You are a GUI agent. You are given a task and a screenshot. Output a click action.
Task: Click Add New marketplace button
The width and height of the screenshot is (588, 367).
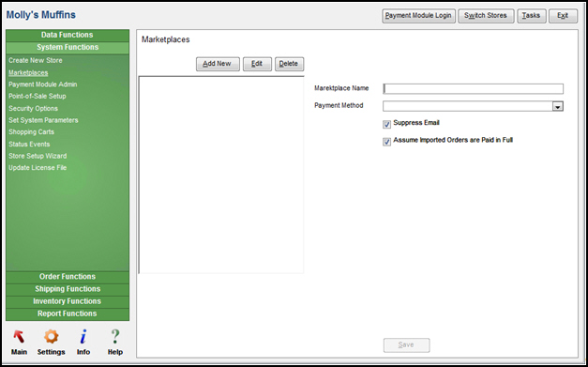pyautogui.click(x=218, y=64)
